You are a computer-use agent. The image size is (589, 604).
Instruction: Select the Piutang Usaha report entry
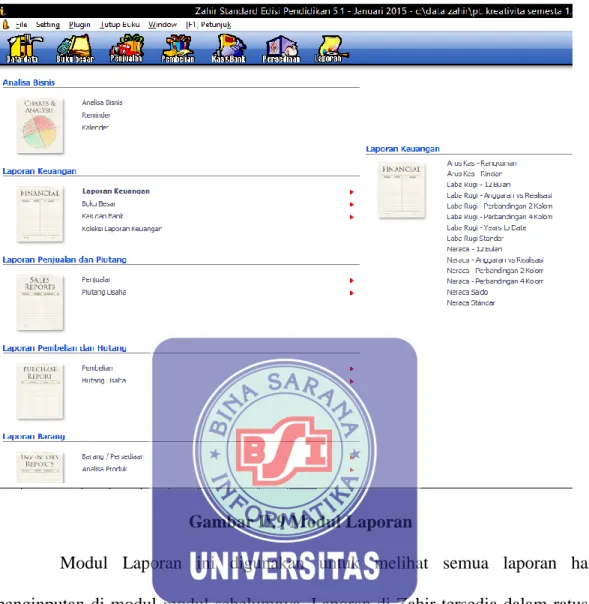coord(104,292)
